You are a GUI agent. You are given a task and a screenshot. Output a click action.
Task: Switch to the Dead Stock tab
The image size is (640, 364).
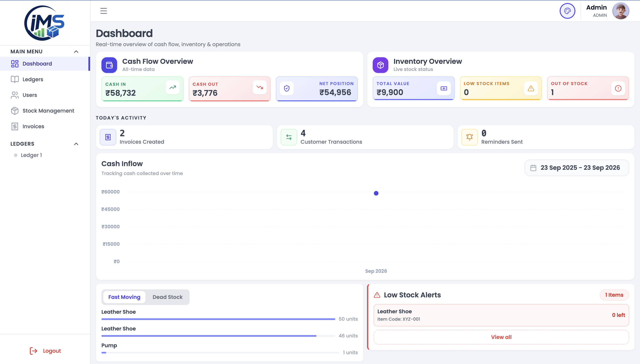coord(167,297)
